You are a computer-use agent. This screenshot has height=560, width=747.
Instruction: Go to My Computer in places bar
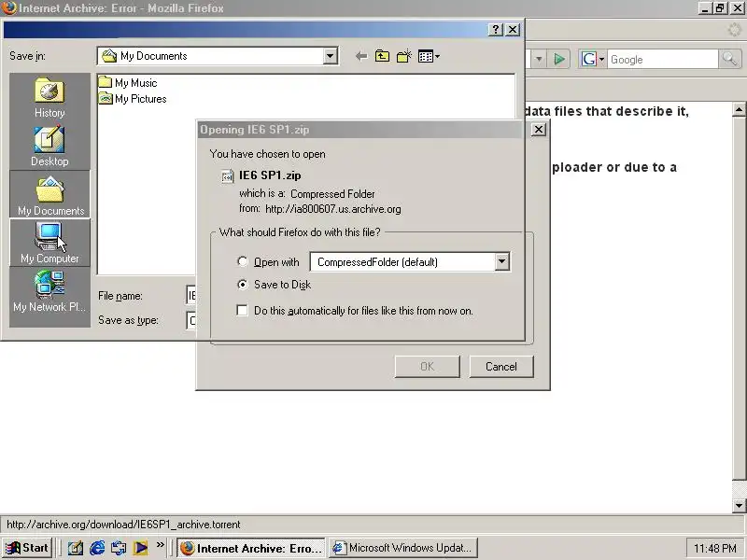(49, 243)
